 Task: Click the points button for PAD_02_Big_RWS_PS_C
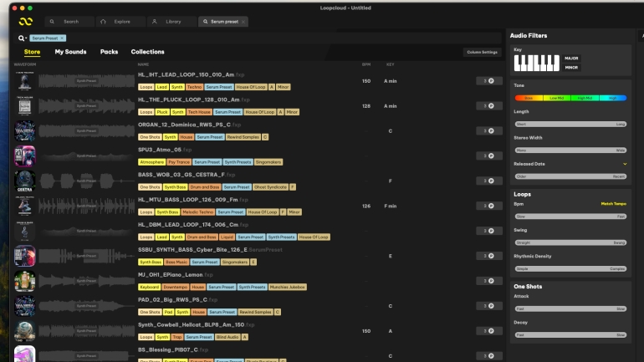point(488,306)
